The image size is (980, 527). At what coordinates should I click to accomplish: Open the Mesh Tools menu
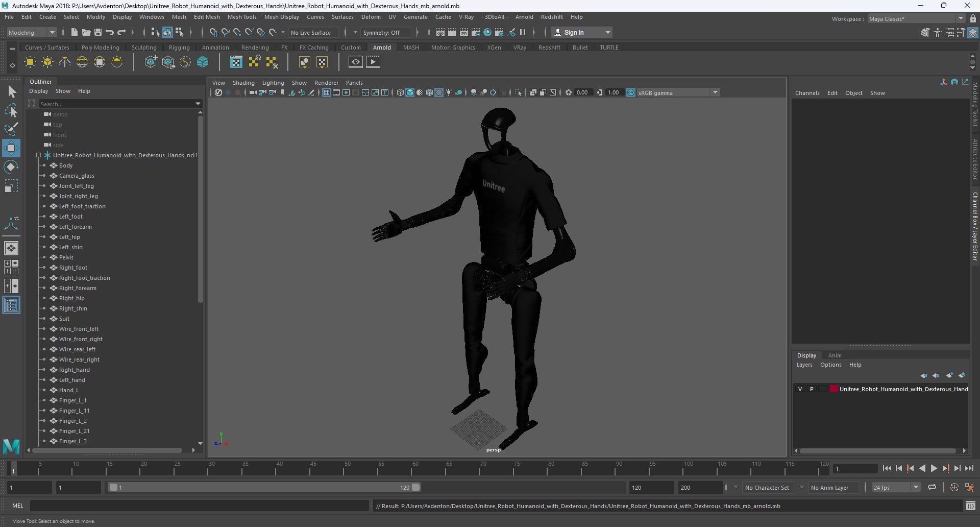[242, 17]
